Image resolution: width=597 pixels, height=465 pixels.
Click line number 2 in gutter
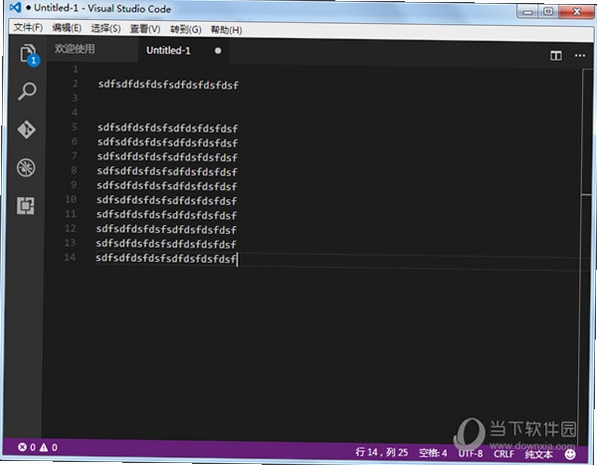pos(75,83)
